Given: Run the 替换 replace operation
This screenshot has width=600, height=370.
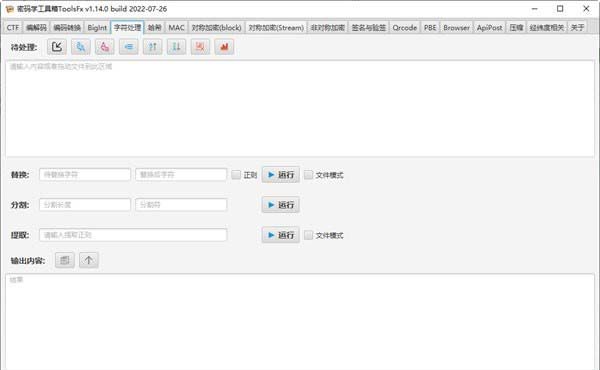Looking at the screenshot, I should pos(280,175).
